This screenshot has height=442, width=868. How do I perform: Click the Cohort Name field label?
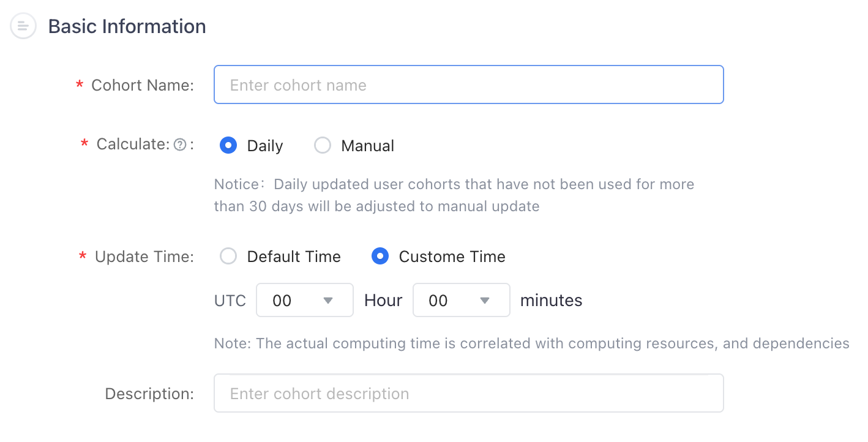pyautogui.click(x=143, y=85)
